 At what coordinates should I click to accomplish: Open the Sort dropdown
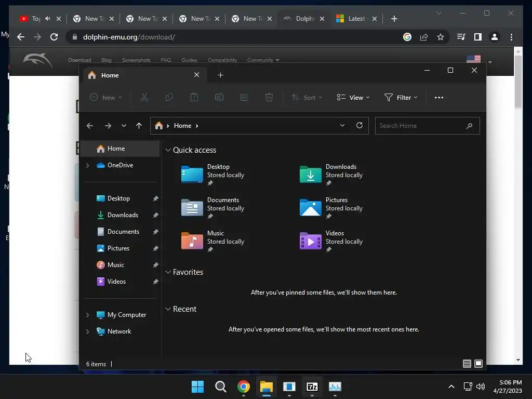pyautogui.click(x=307, y=97)
